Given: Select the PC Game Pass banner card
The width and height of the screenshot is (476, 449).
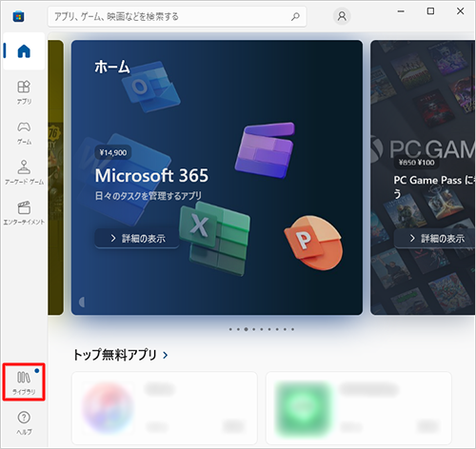Looking at the screenshot, I should point(423,178).
